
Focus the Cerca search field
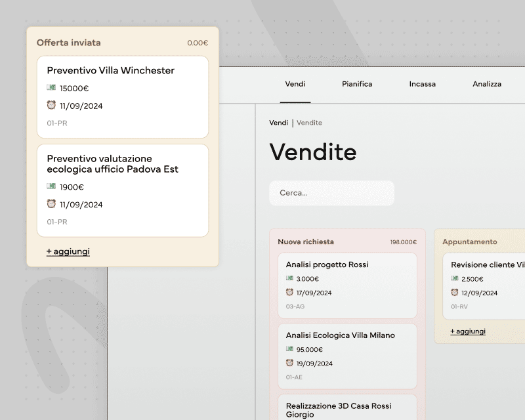pos(331,193)
